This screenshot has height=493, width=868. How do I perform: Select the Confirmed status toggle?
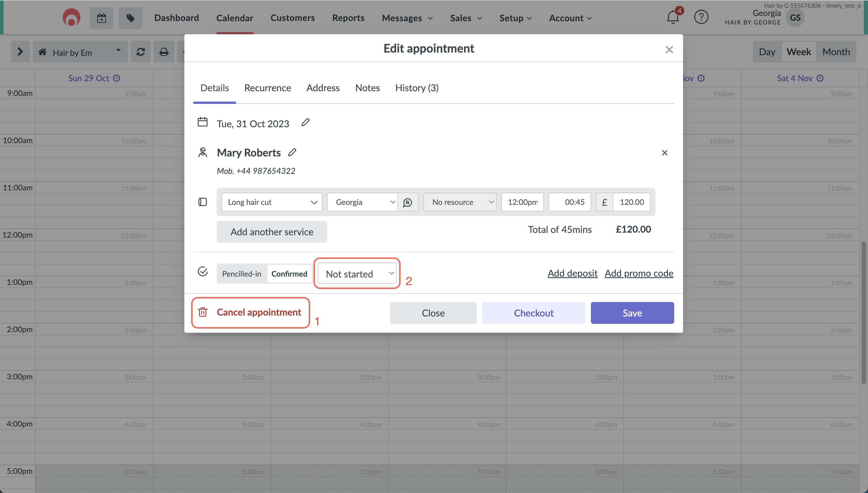point(289,273)
